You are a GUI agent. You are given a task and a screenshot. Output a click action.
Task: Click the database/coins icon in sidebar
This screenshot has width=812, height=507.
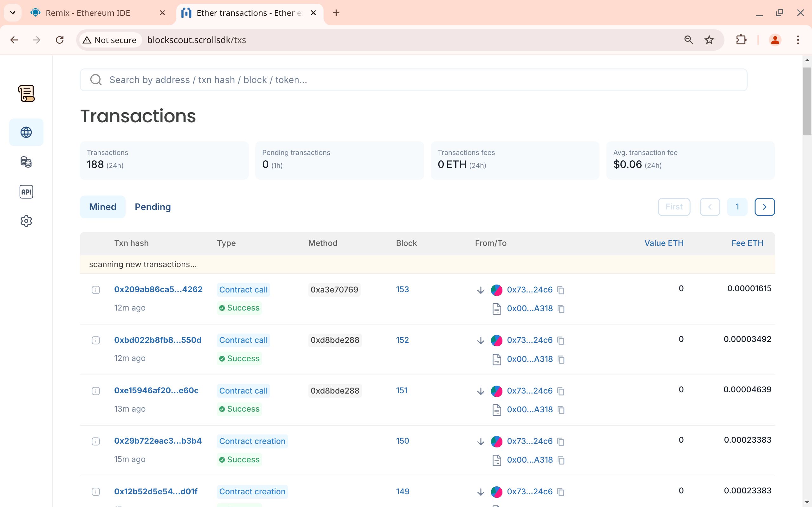pyautogui.click(x=26, y=162)
